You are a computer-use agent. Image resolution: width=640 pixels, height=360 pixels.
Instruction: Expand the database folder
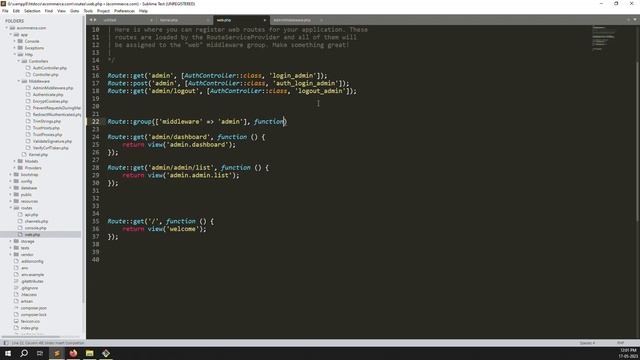[11, 188]
